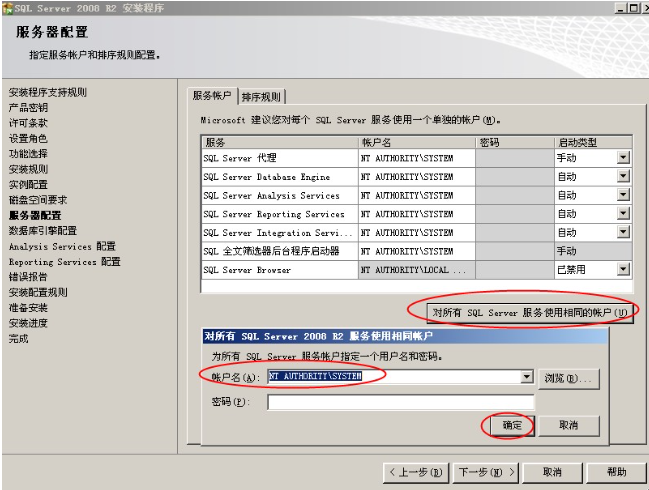Select account name cell for Analysis Services

coord(416,195)
